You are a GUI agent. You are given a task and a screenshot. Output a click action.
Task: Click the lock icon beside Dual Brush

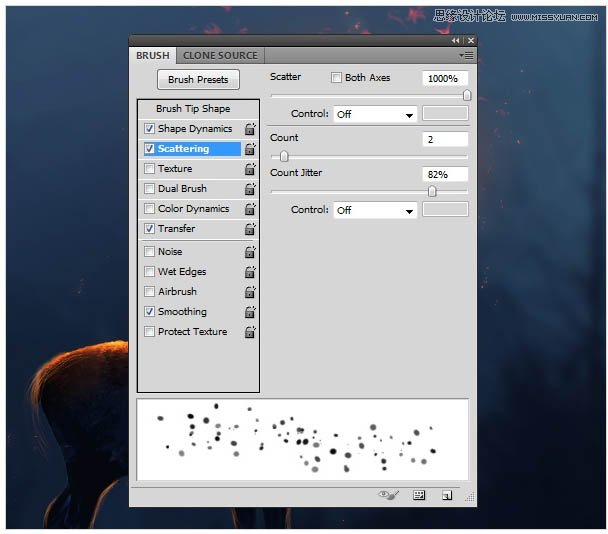pyautogui.click(x=250, y=189)
